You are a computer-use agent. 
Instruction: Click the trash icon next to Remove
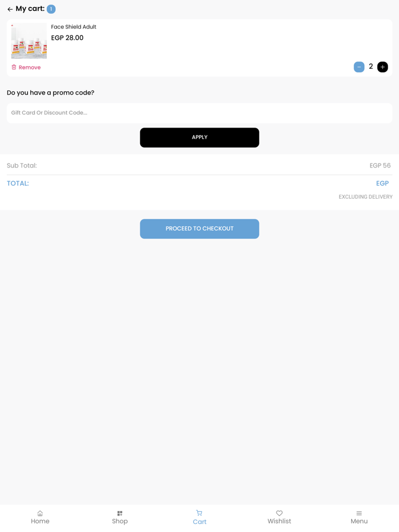pos(14,67)
